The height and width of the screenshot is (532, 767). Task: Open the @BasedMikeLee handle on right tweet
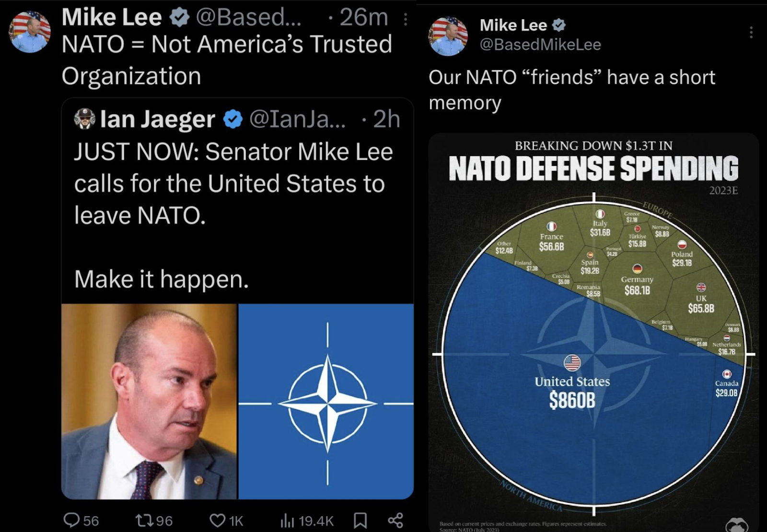(540, 45)
